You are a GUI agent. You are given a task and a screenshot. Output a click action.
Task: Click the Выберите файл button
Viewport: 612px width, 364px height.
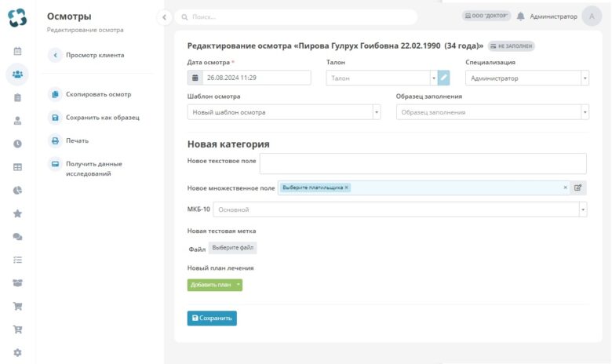click(x=232, y=248)
